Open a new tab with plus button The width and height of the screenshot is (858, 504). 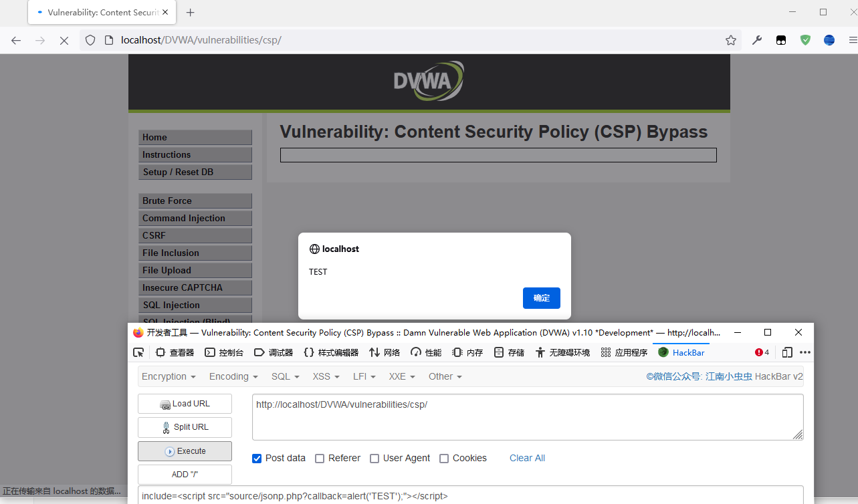click(191, 12)
